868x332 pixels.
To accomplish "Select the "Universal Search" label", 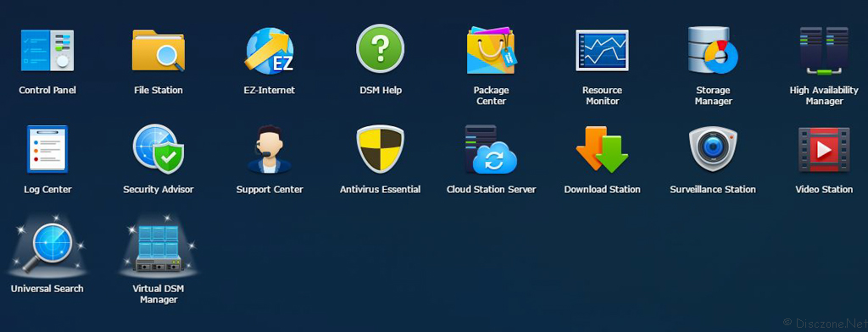I will tap(47, 288).
